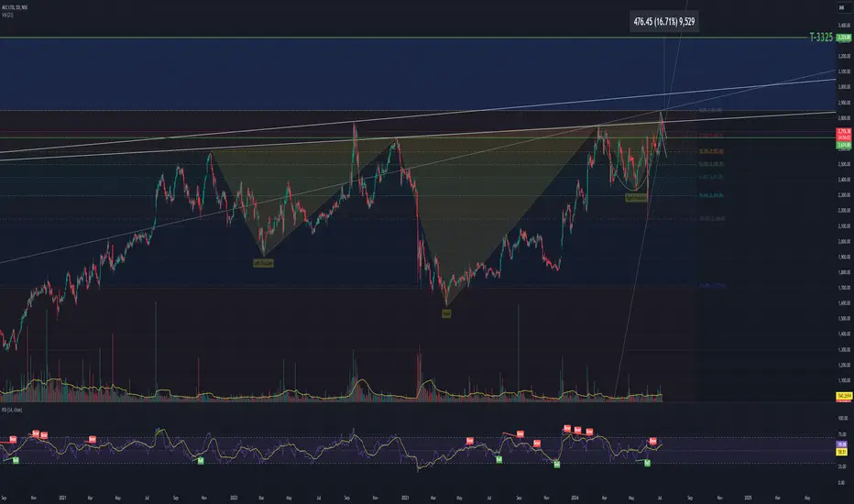854x504 pixels.
Task: Click the green 3,325 price axis label
Action: pyautogui.click(x=844, y=38)
